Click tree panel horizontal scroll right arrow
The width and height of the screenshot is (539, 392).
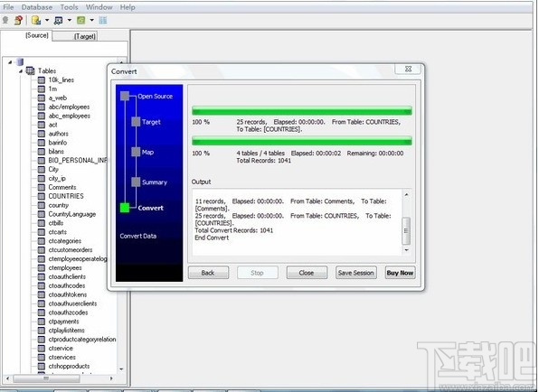point(111,378)
